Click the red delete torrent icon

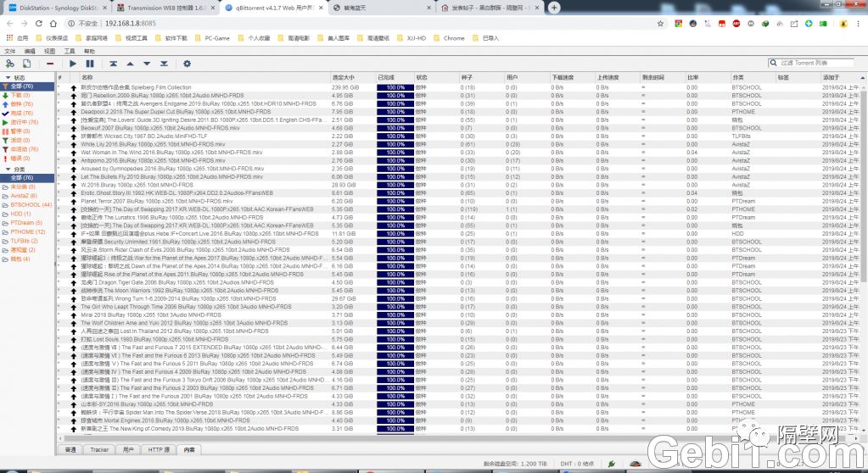50,64
